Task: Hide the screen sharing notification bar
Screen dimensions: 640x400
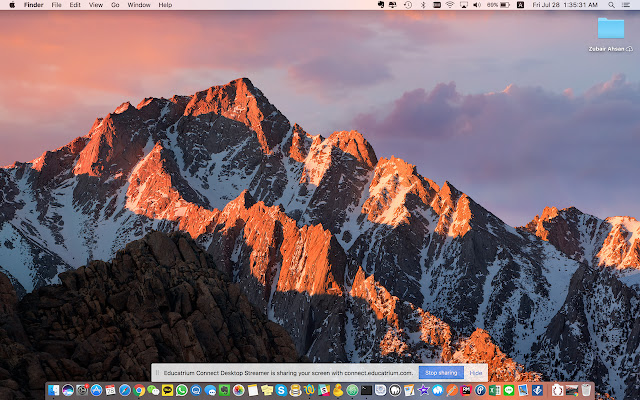Action: [476, 373]
